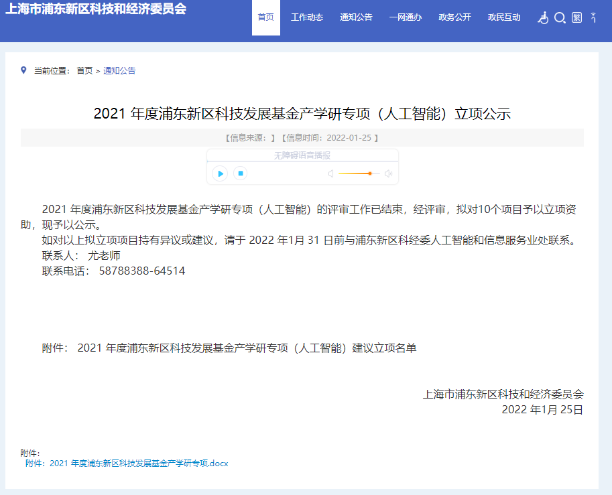Open the search magnifier icon
This screenshot has height=495, width=612.
(560, 18)
